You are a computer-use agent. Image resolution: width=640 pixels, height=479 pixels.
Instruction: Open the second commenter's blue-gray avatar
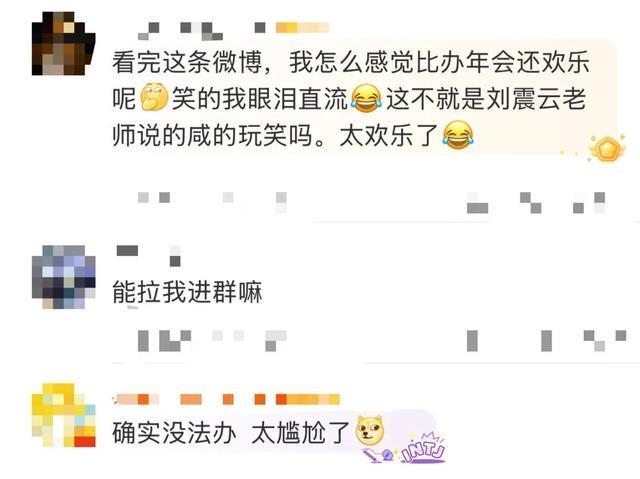64,277
